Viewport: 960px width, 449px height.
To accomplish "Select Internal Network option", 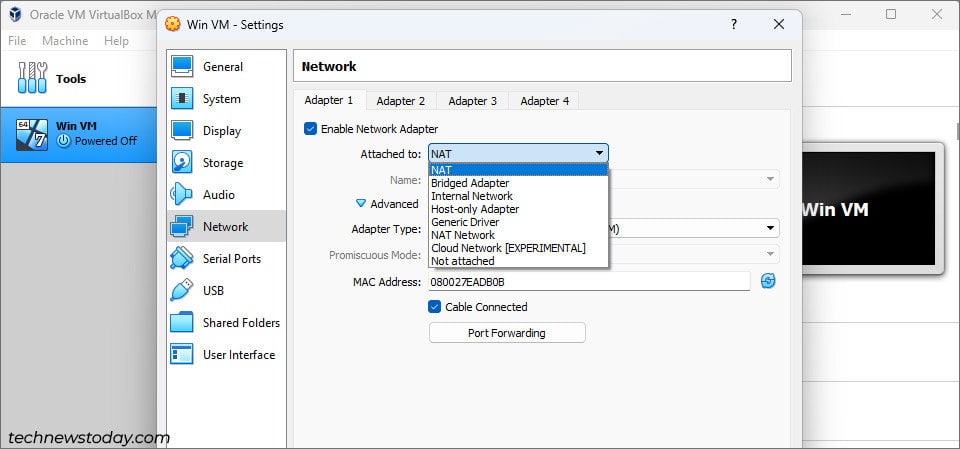I will (x=518, y=196).
